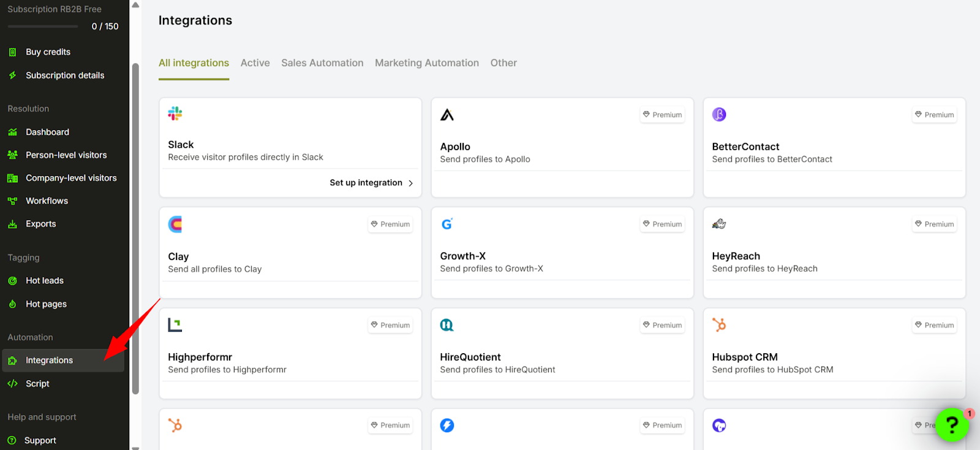This screenshot has height=450, width=980.
Task: Click the Company-level visitors building icon
Action: tap(12, 178)
